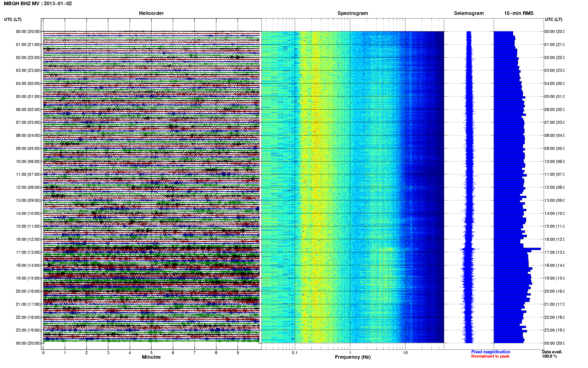Click the Fixed magnification legend text
This screenshot has height=368, width=588.
pos(491,352)
